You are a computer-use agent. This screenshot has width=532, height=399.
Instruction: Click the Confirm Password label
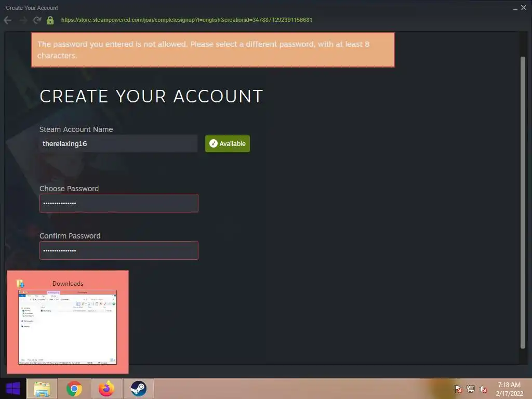coord(70,236)
